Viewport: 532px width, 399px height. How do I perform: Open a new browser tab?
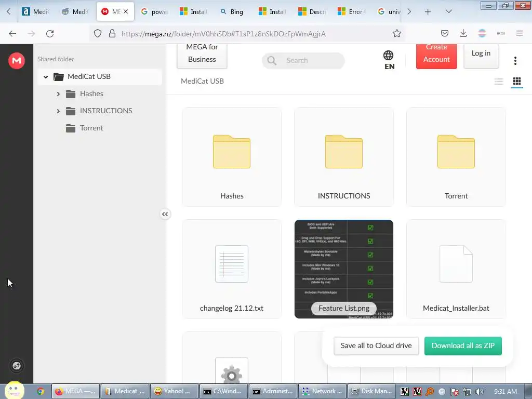tap(428, 12)
